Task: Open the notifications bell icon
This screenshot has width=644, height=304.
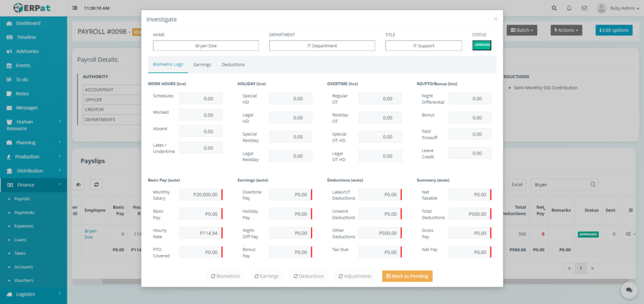Action: pyautogui.click(x=569, y=8)
